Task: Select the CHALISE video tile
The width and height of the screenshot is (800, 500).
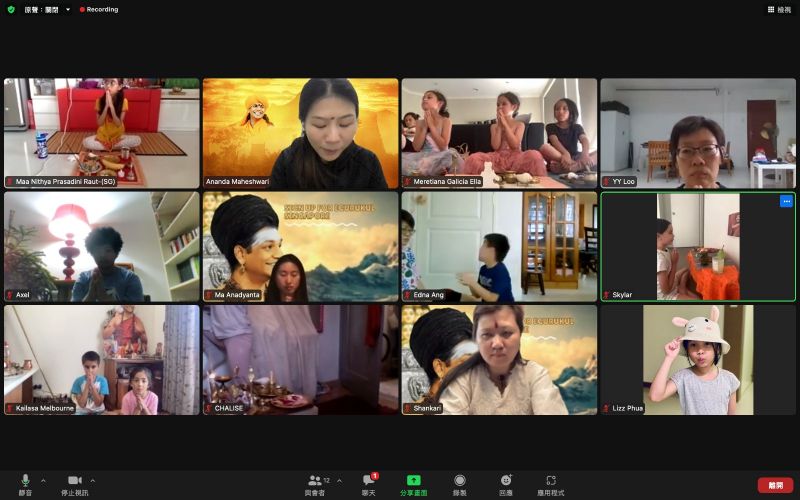Action: (301, 360)
